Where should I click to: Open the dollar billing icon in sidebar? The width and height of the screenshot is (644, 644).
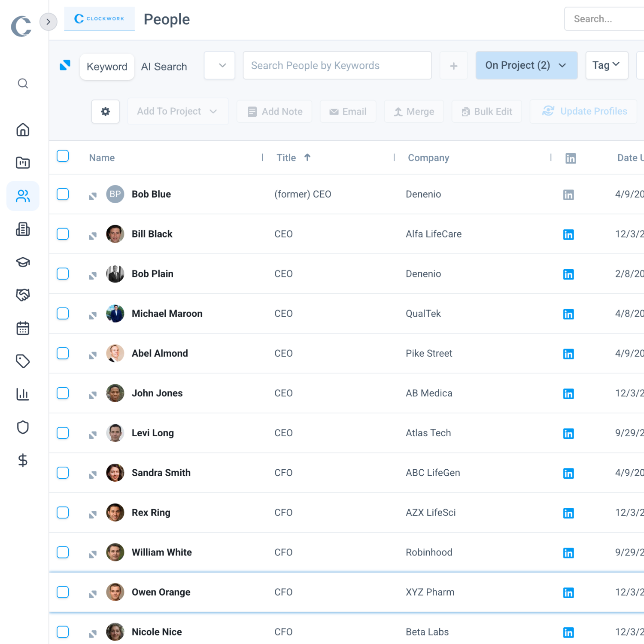tap(23, 461)
